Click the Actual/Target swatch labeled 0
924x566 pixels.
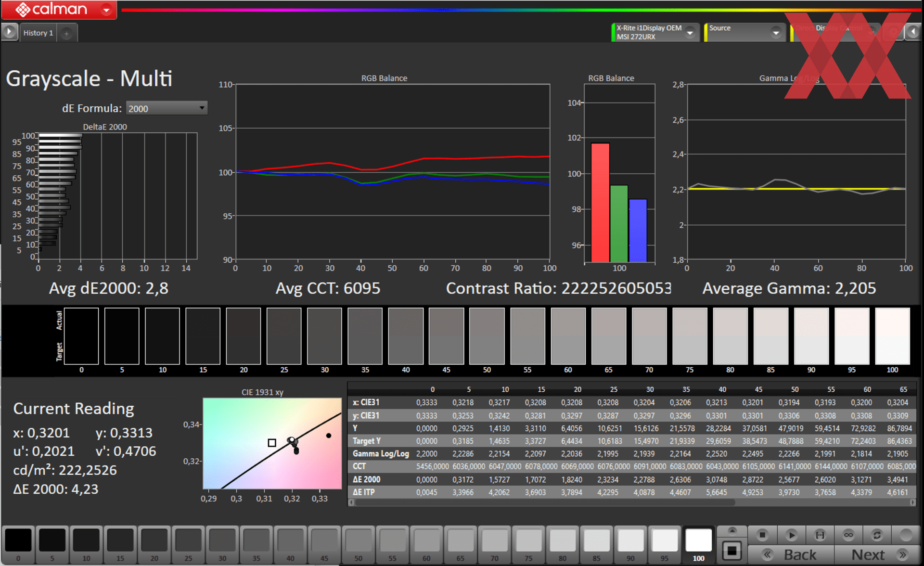(81, 336)
